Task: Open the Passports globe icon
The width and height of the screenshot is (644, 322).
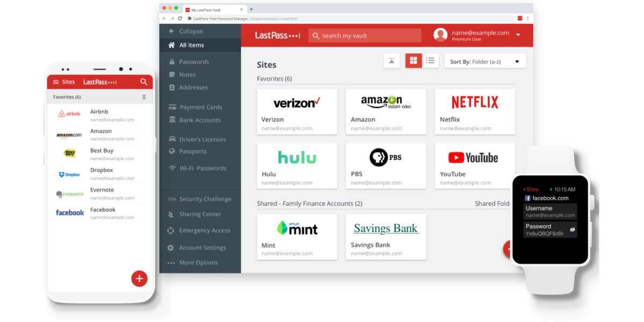Action: [172, 151]
